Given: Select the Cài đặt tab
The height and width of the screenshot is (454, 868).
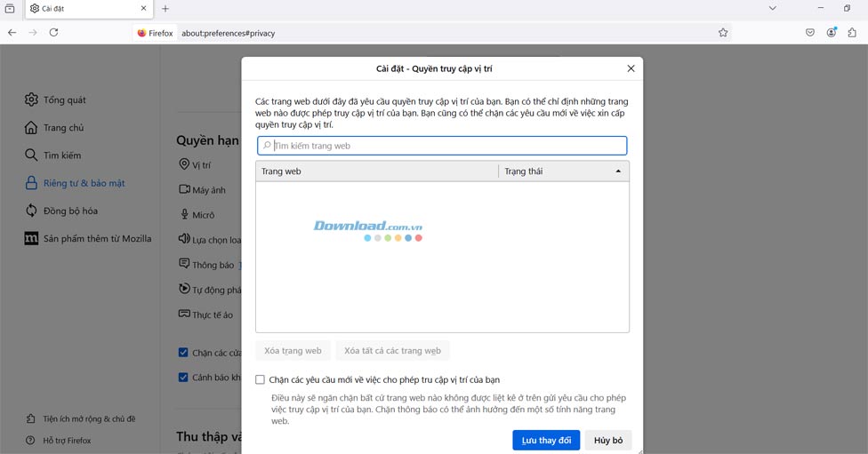Looking at the screenshot, I should [x=89, y=8].
